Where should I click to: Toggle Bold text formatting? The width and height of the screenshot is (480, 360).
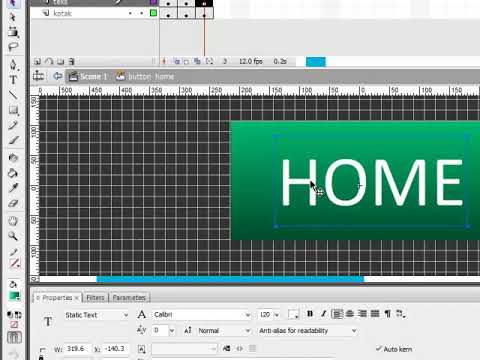point(310,314)
